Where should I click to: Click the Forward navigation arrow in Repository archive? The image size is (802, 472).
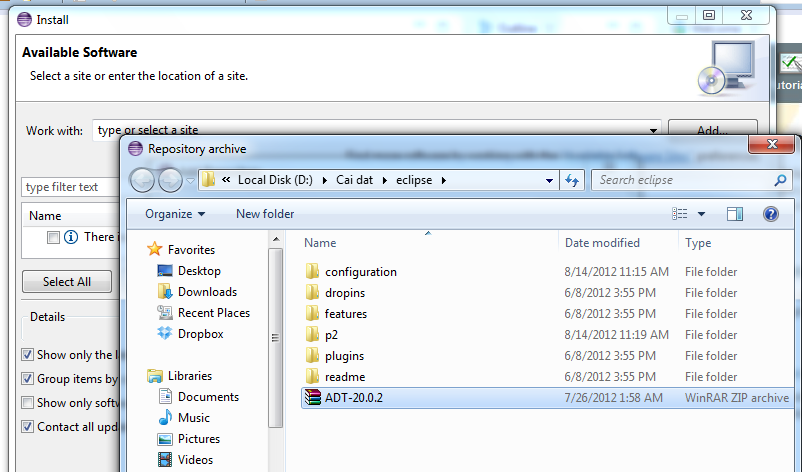point(170,180)
